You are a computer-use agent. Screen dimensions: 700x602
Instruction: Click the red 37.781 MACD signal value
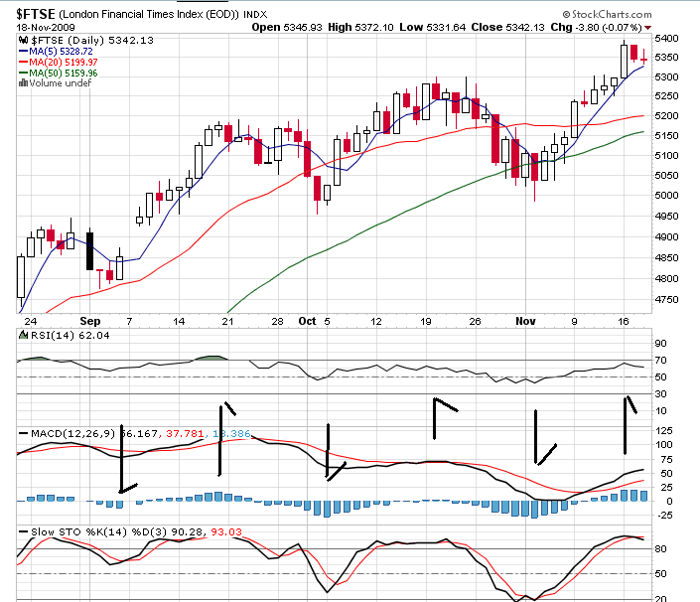coord(185,434)
